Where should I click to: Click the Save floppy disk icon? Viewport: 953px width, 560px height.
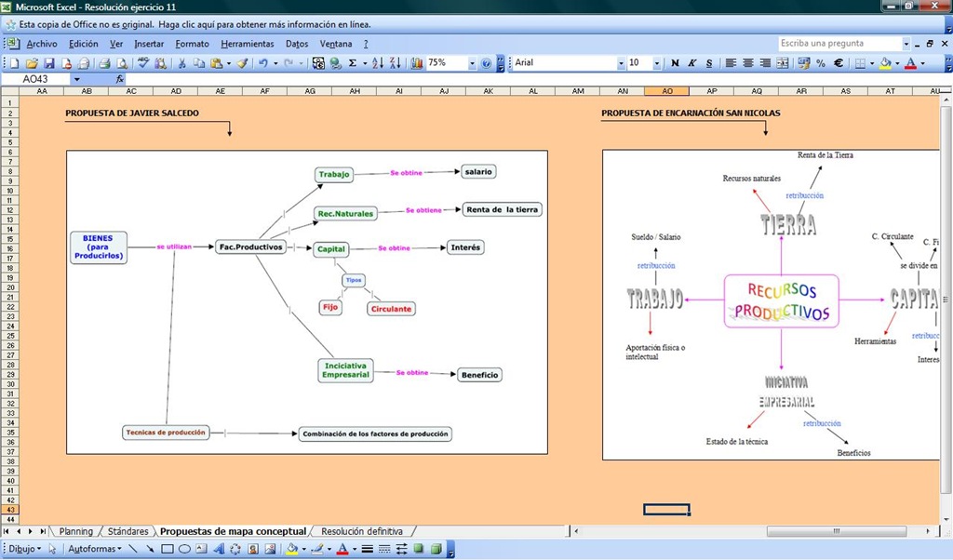click(49, 63)
